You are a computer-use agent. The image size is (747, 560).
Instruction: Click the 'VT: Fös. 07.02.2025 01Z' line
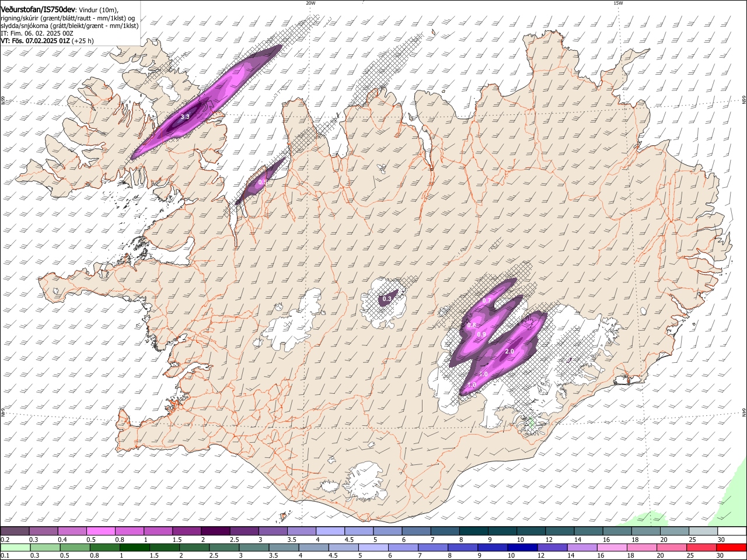[x=35, y=41]
